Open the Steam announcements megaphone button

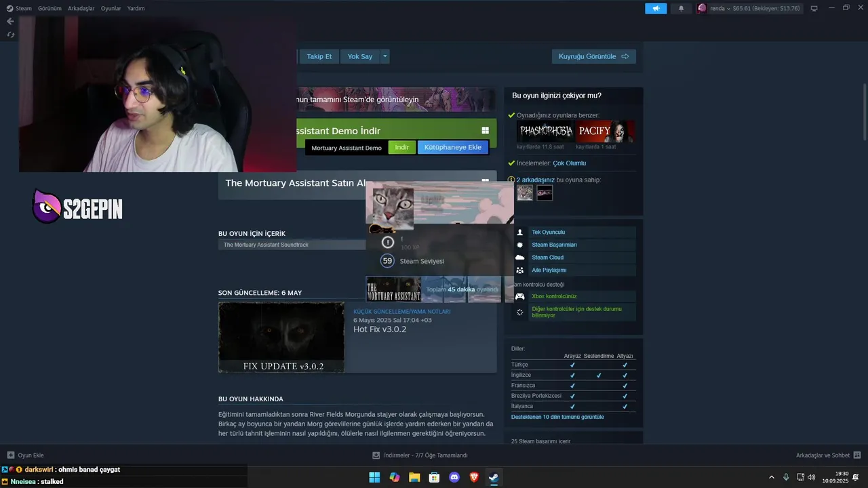656,8
